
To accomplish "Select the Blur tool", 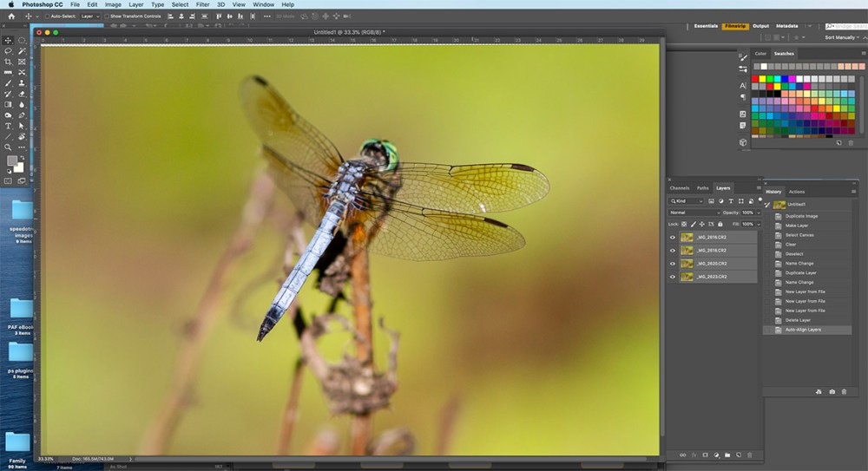I will point(22,105).
